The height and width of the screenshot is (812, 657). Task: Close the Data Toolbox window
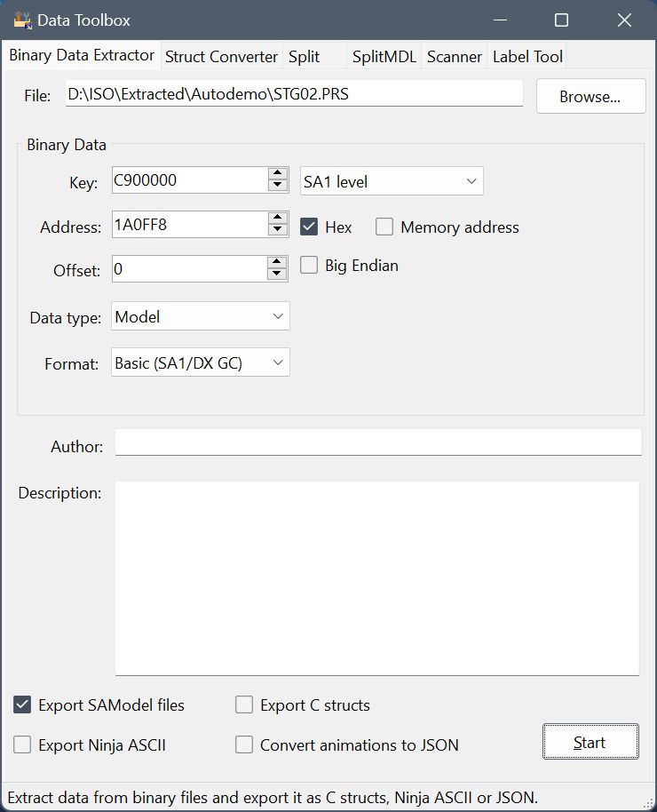[x=624, y=20]
